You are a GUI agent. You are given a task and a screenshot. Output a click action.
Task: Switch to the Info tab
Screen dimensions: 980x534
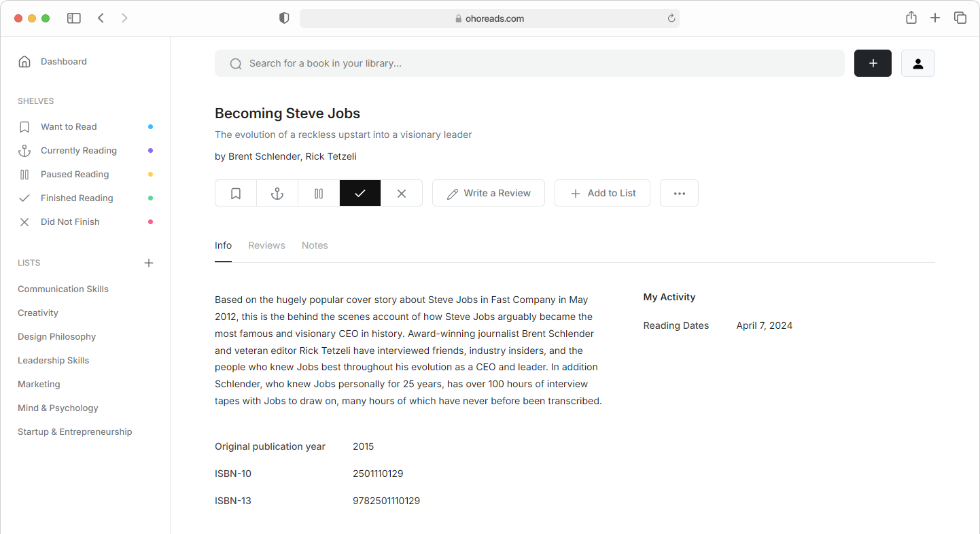coord(223,245)
